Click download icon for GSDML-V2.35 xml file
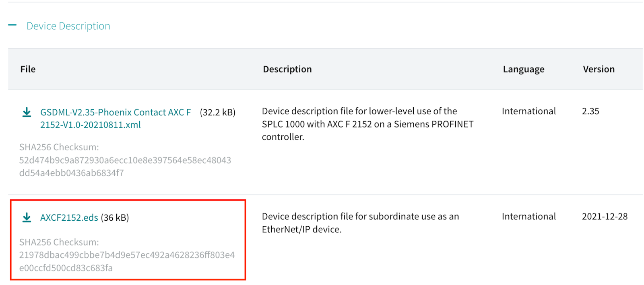644x285 pixels. (27, 112)
